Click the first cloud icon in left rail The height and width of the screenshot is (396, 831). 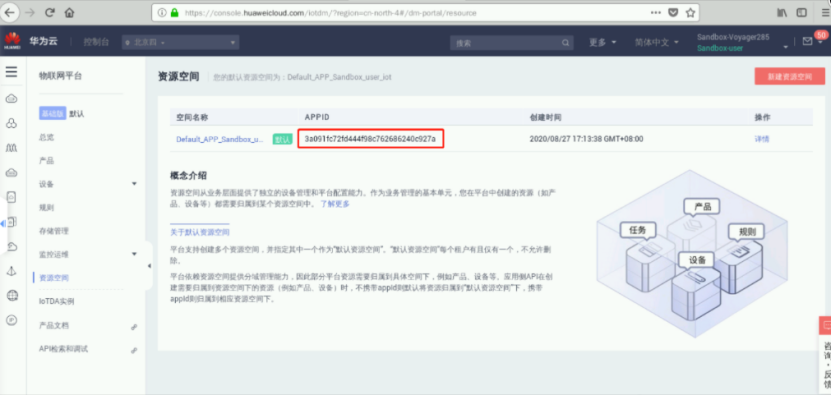click(x=11, y=99)
